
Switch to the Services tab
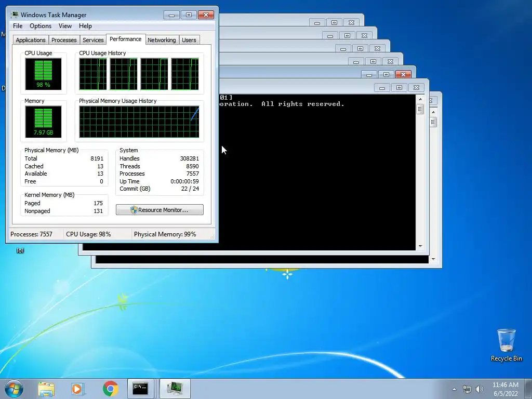click(x=93, y=39)
